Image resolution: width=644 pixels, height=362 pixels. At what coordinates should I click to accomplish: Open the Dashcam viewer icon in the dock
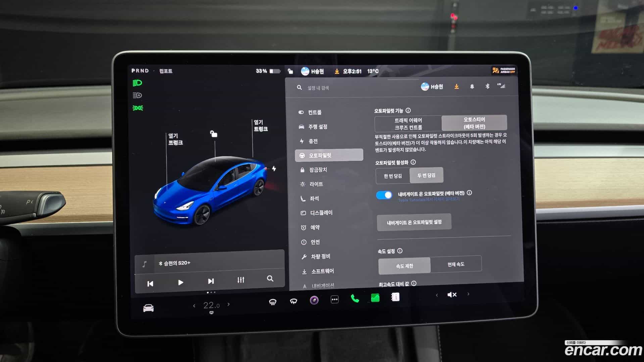(314, 299)
